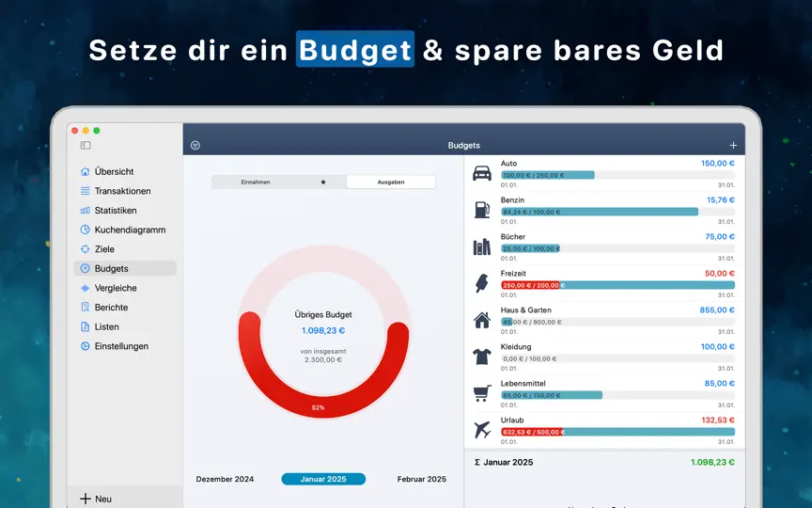Click the 52% label on the donut

pos(318,407)
